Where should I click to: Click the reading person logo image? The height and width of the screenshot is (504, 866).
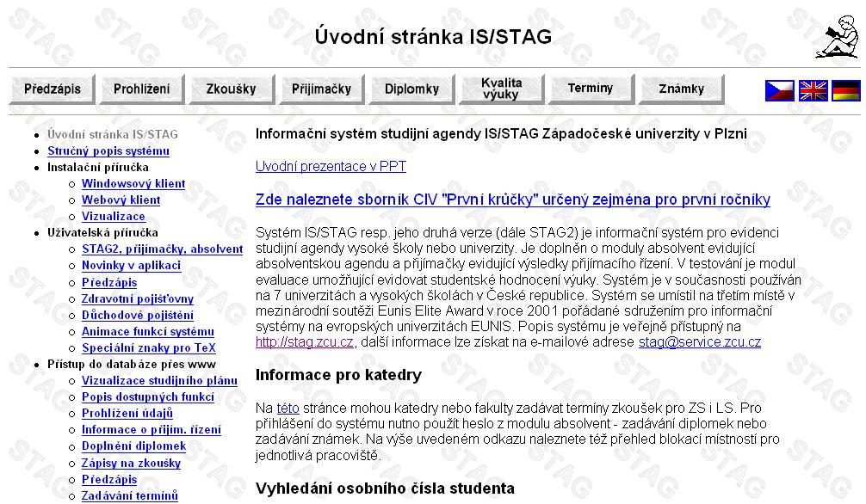[x=838, y=36]
